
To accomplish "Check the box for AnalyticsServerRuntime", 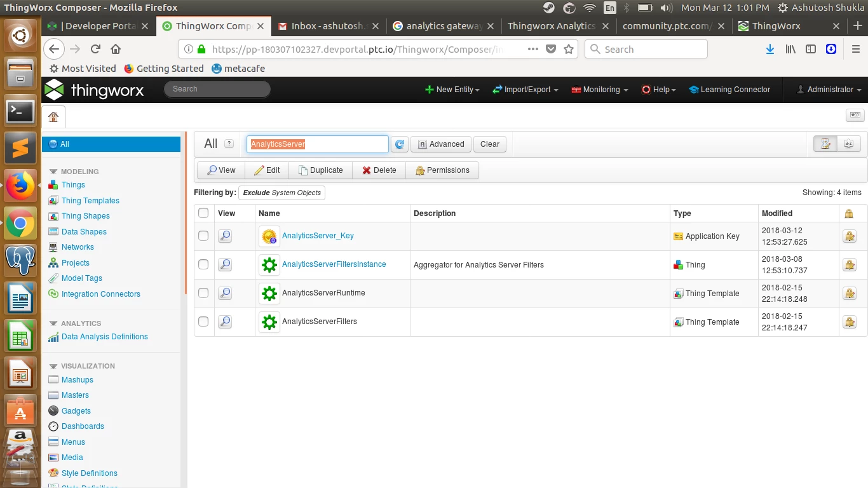I will [203, 293].
